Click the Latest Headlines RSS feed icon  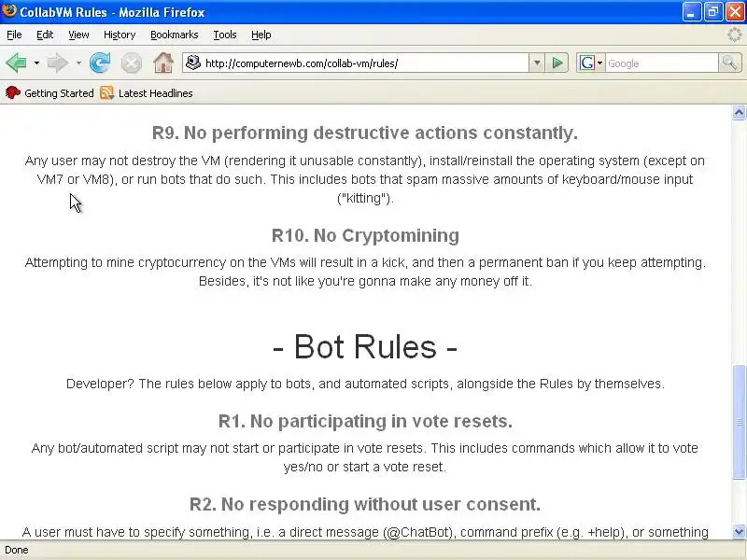tap(106, 92)
